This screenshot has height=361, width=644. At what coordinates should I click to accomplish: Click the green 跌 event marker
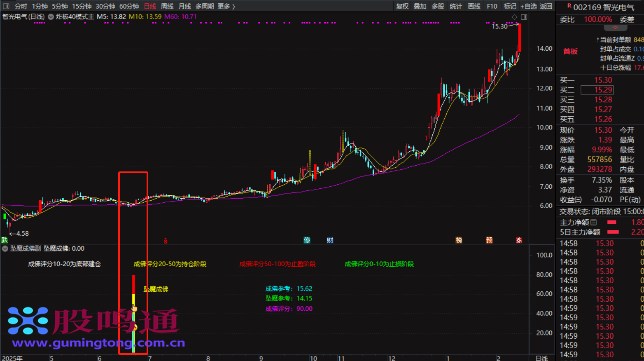(x=5, y=240)
